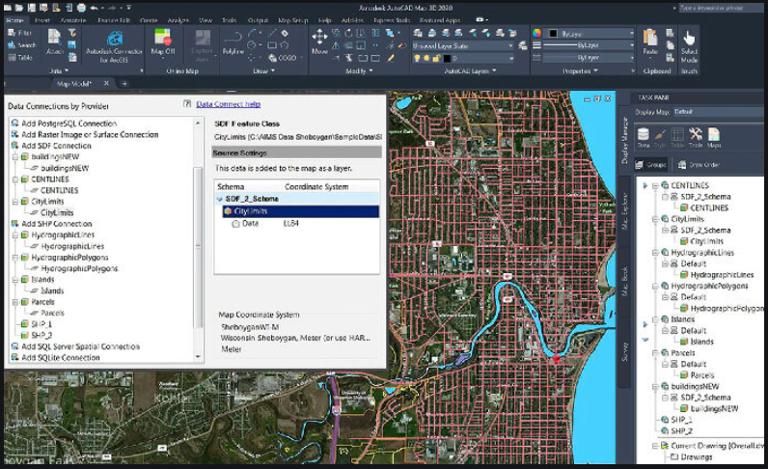Switch to the Map Model drawing tab
The width and height of the screenshot is (768, 469).
click(74, 84)
